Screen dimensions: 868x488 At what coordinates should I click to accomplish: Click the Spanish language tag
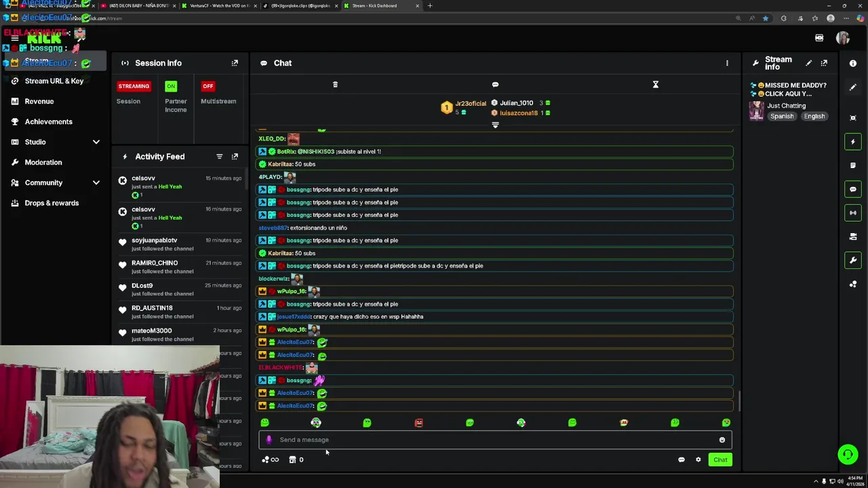point(782,117)
